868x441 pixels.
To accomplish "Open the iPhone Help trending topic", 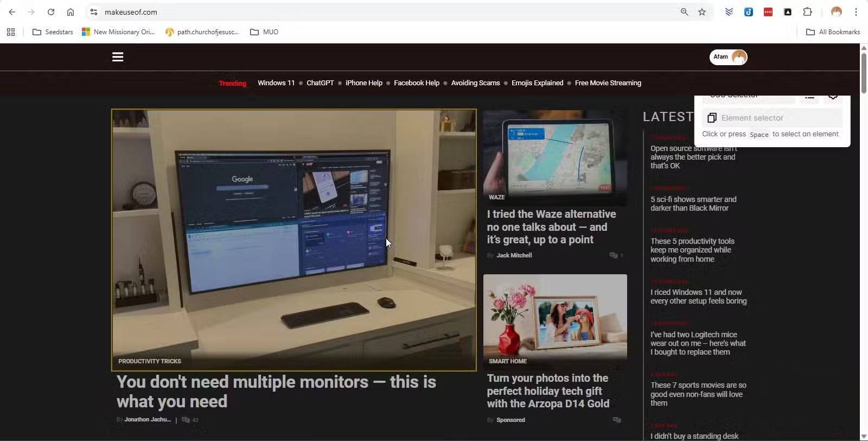I will (x=364, y=83).
